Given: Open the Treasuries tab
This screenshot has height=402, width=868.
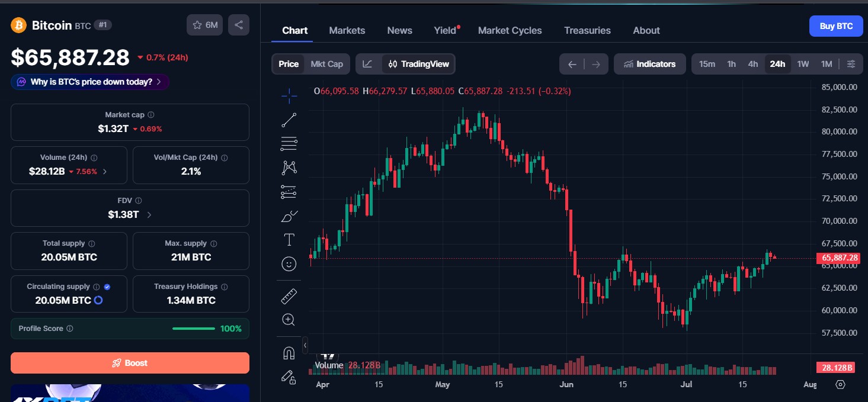Looking at the screenshot, I should point(587,30).
